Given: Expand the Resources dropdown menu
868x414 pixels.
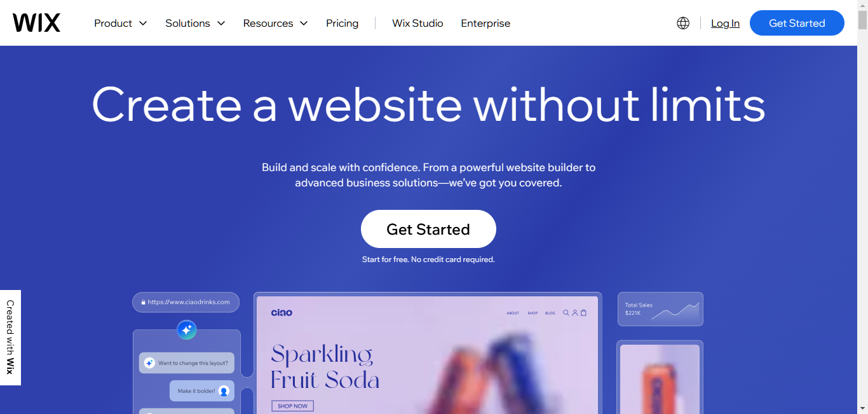Looking at the screenshot, I should [x=275, y=23].
